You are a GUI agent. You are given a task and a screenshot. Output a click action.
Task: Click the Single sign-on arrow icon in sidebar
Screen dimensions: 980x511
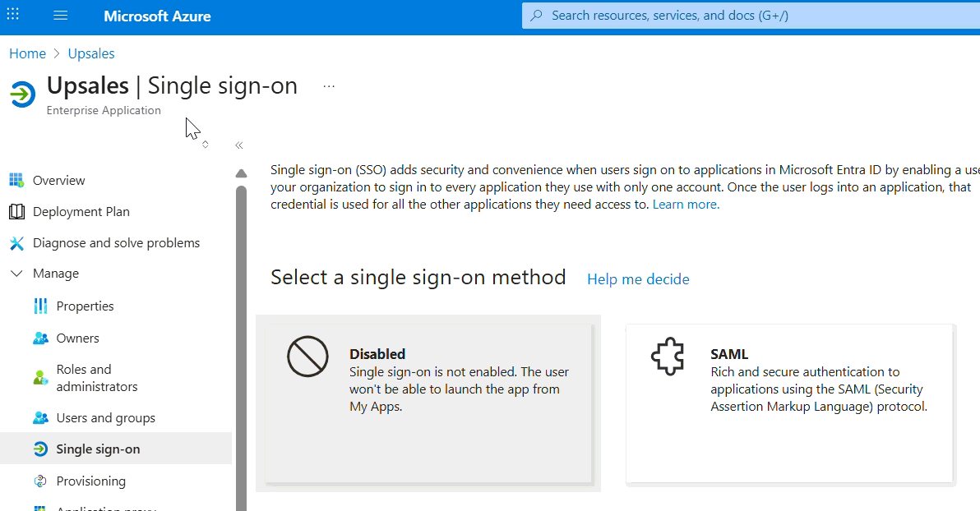point(40,449)
